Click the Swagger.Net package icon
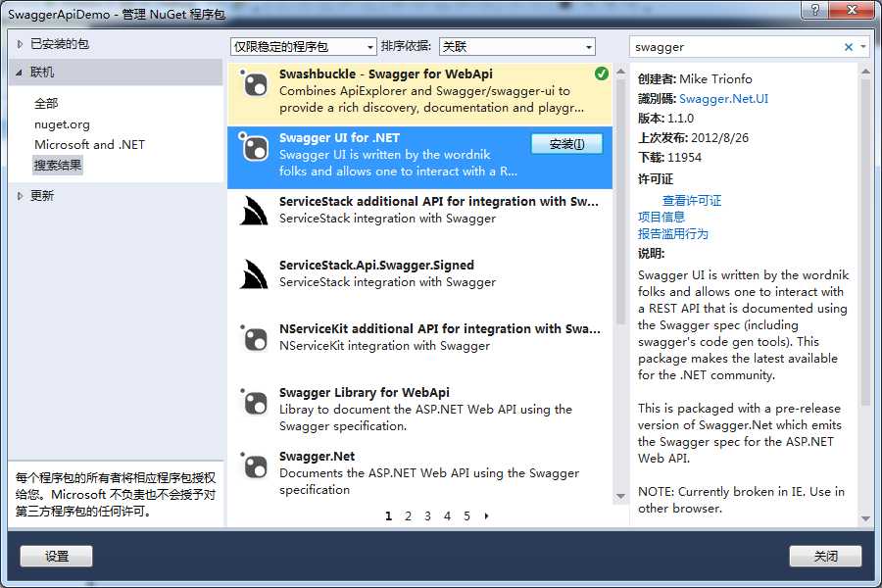 tap(254, 465)
